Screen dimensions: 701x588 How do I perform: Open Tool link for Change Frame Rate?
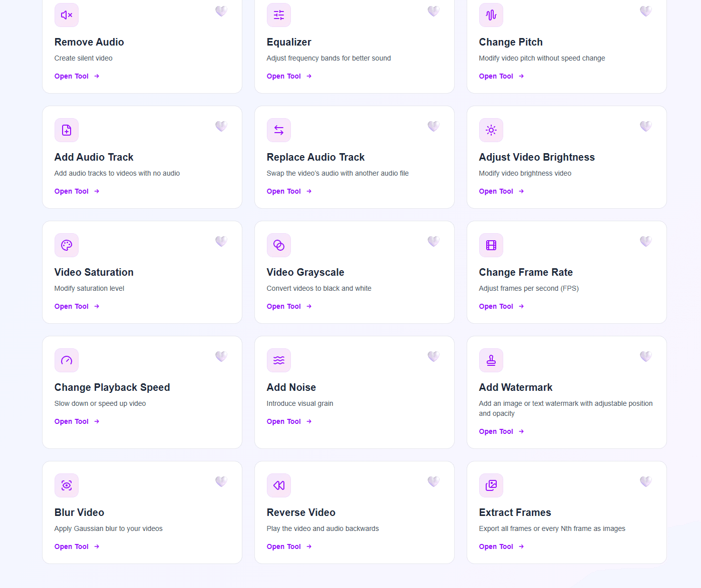tap(502, 306)
